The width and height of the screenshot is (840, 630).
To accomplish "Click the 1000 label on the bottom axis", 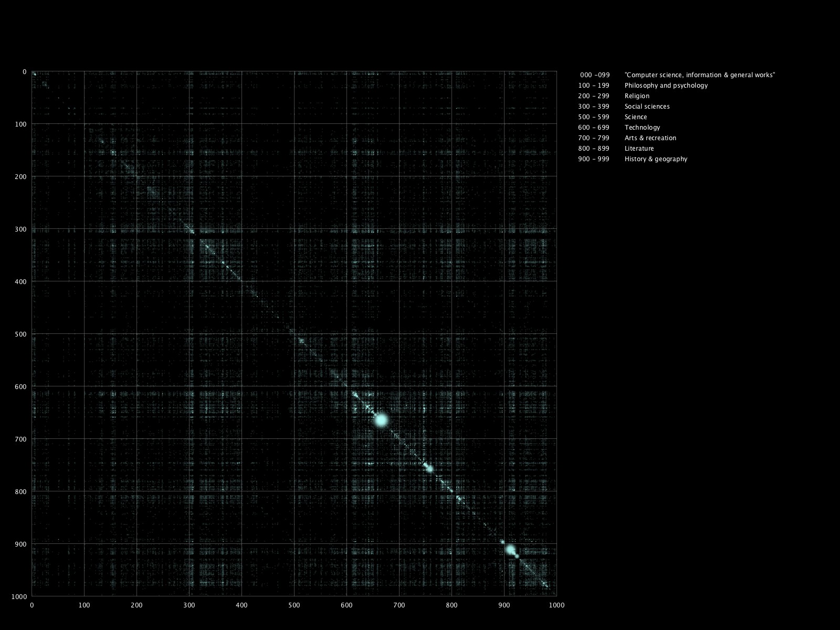I will click(556, 605).
